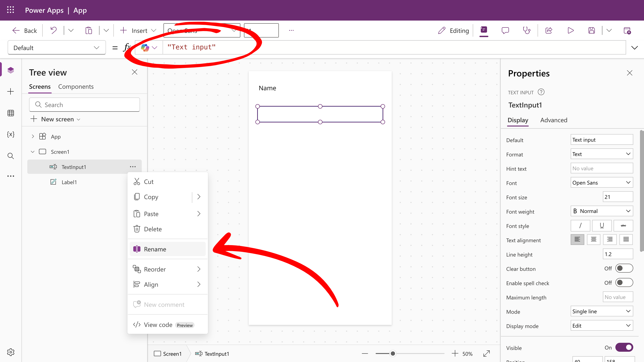Run the App checker stethoscope icon
Screen dimensions: 644x362
[527, 30]
